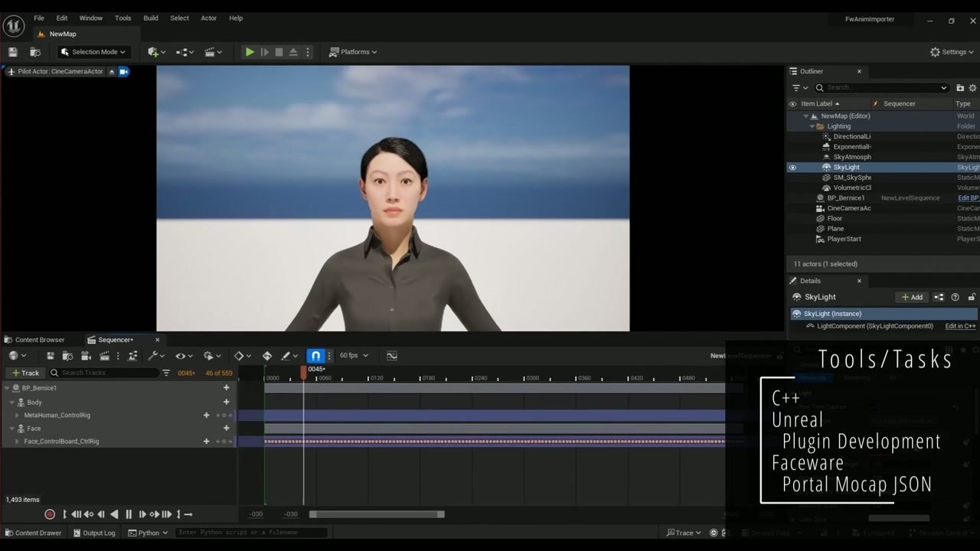Open the Platforms dropdown
The width and height of the screenshot is (980, 551).
click(x=353, y=52)
